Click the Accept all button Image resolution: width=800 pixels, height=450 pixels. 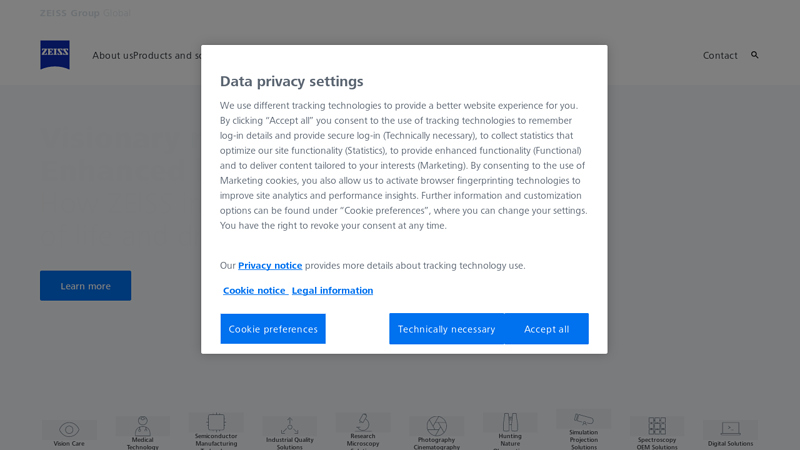(x=546, y=329)
